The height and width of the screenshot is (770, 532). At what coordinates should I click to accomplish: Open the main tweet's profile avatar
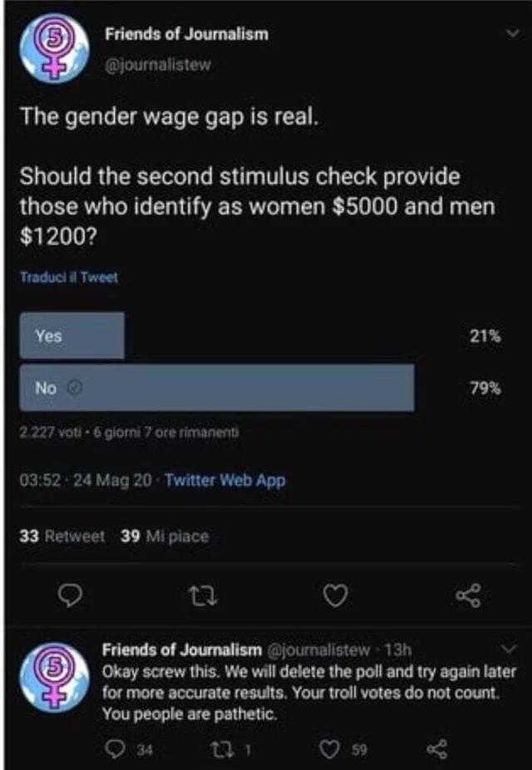55,49
